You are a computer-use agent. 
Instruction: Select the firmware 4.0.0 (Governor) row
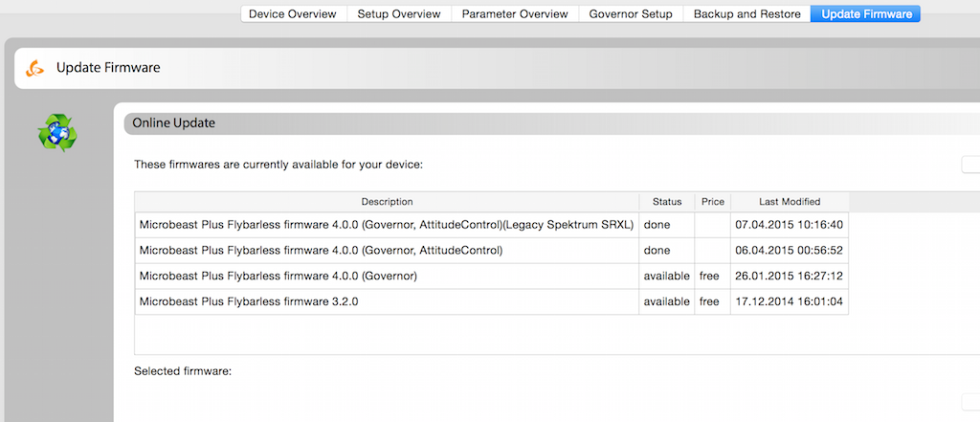(387, 277)
